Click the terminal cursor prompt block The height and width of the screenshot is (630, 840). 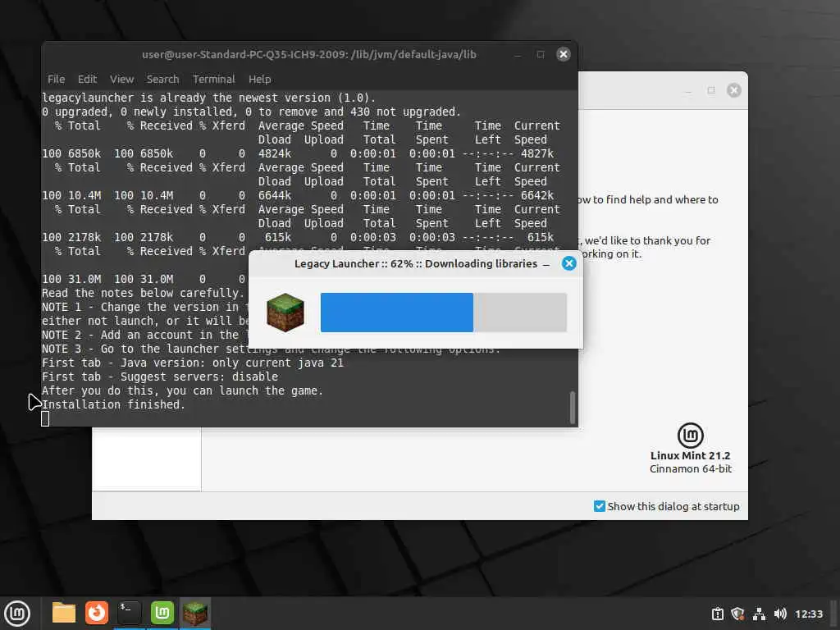click(46, 419)
